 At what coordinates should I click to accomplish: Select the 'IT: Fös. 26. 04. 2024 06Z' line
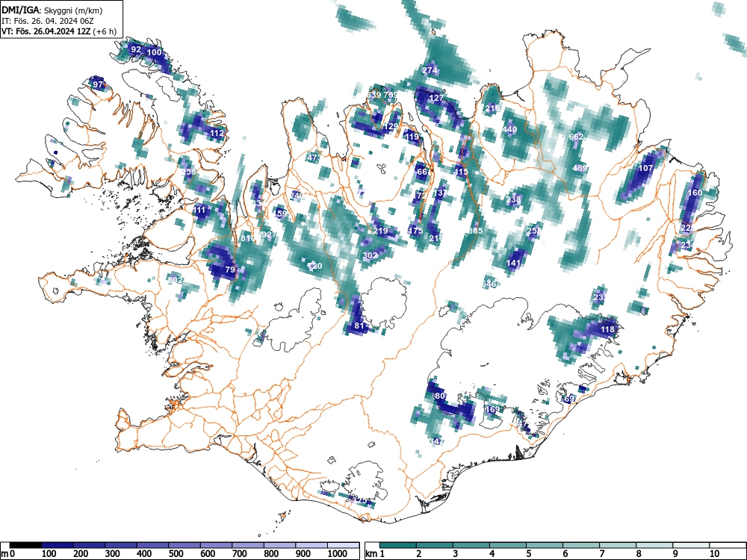(x=48, y=21)
